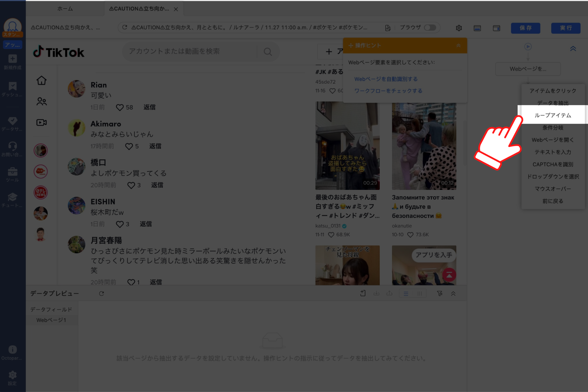The image size is (588, 392).
Task: Select データを抽出 menu entry
Action: (x=553, y=103)
